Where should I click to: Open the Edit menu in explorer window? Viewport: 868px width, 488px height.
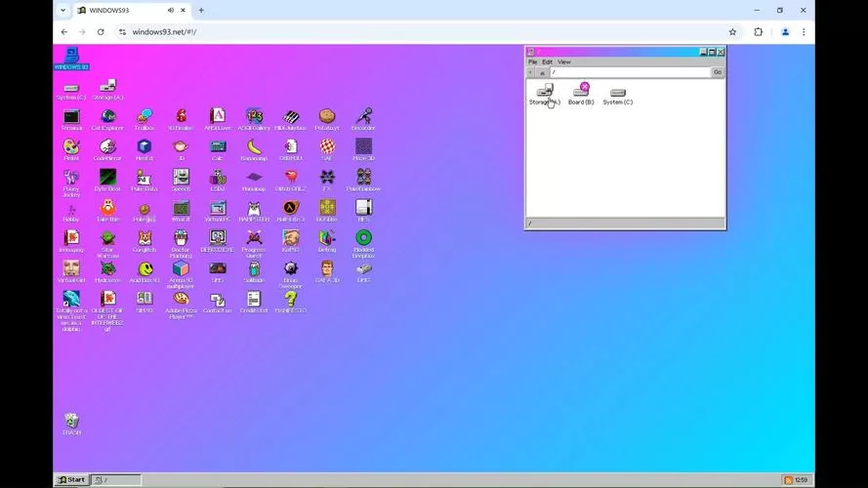pyautogui.click(x=547, y=61)
